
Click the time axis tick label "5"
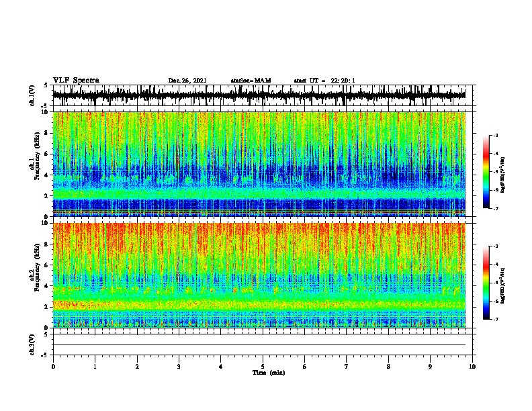263,367
